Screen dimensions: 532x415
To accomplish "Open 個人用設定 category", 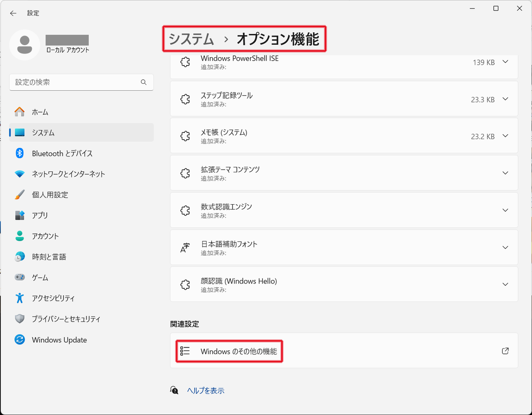I will [82, 195].
